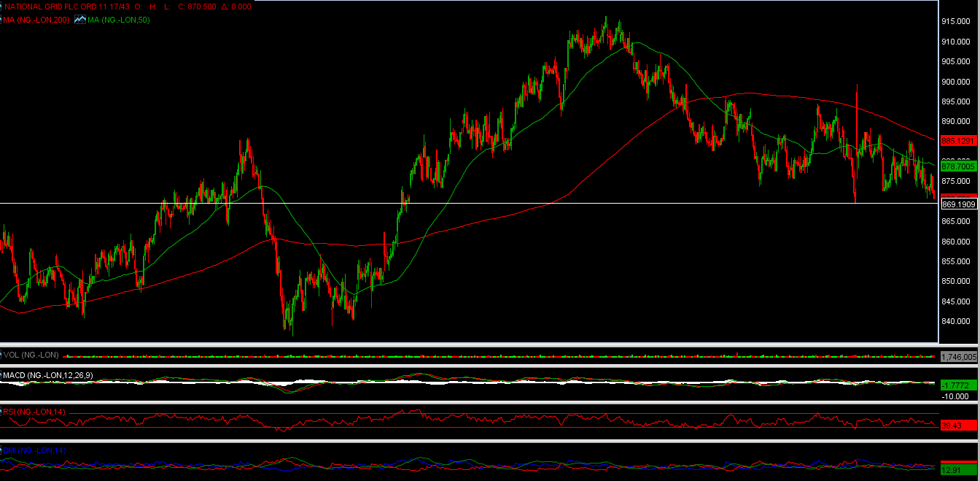Screen dimensions: 980x481
Task: Click the green -1.7772 MACD value tag
Action: (x=959, y=385)
